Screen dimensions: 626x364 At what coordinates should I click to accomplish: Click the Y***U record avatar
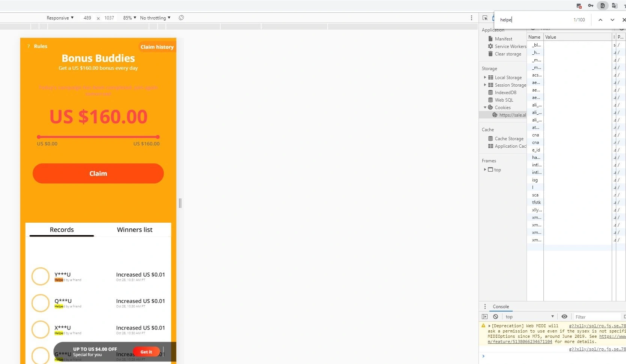pos(41,276)
